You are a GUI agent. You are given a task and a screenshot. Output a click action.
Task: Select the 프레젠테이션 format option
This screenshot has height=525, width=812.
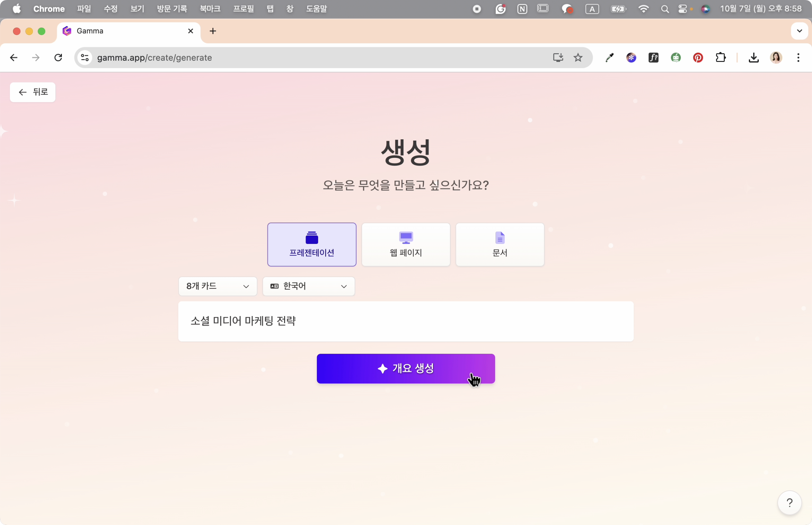point(312,245)
